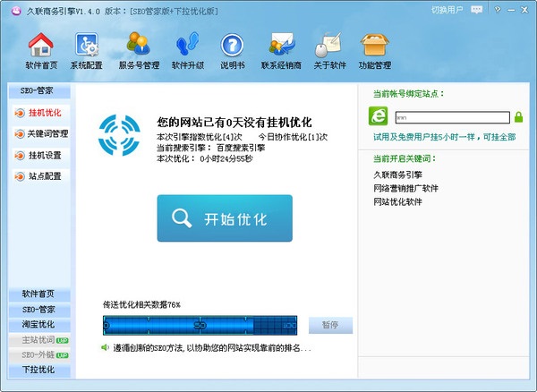
Task: Click the 当前开启关键词 heading
Action: tap(405, 158)
